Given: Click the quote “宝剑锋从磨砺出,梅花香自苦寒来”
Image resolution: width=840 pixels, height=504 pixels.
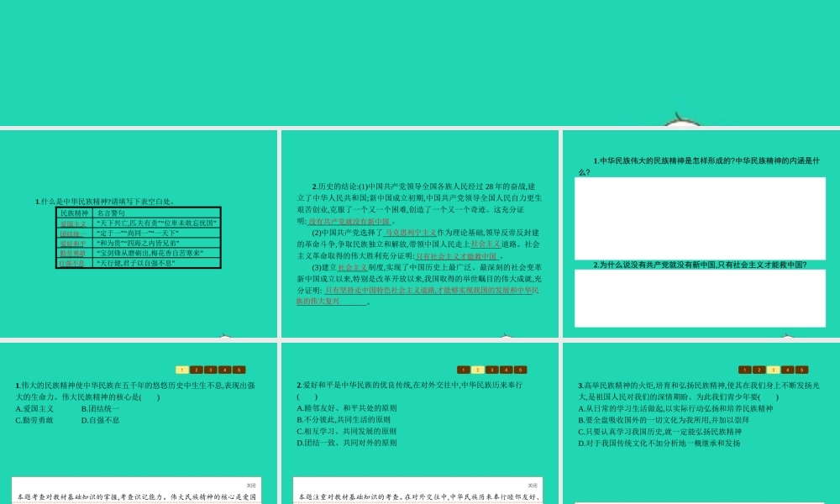Looking at the screenshot, I should point(150,254).
